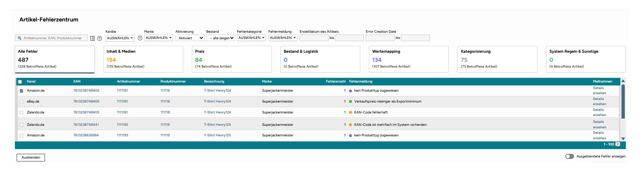Click the Error Creation Date start field
The image size is (644, 176).
[380, 38]
